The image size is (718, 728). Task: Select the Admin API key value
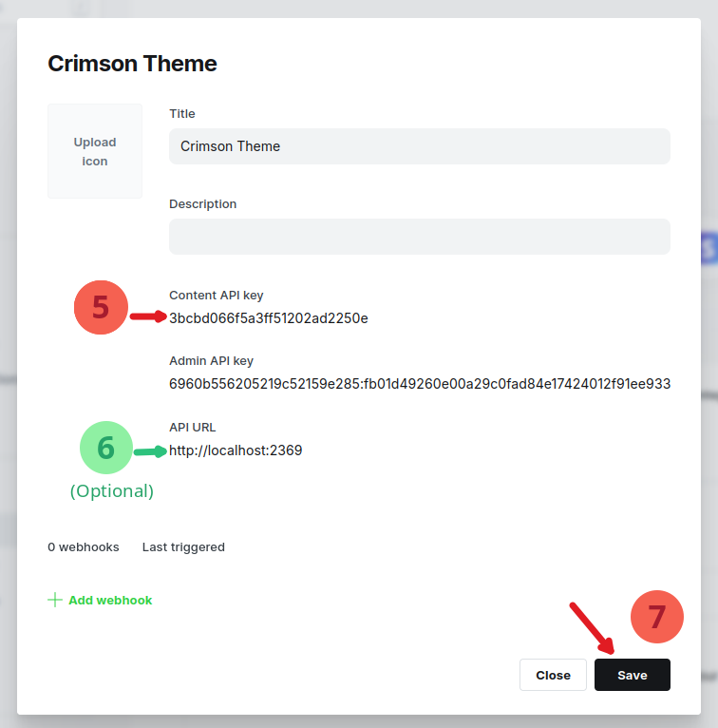coord(420,384)
